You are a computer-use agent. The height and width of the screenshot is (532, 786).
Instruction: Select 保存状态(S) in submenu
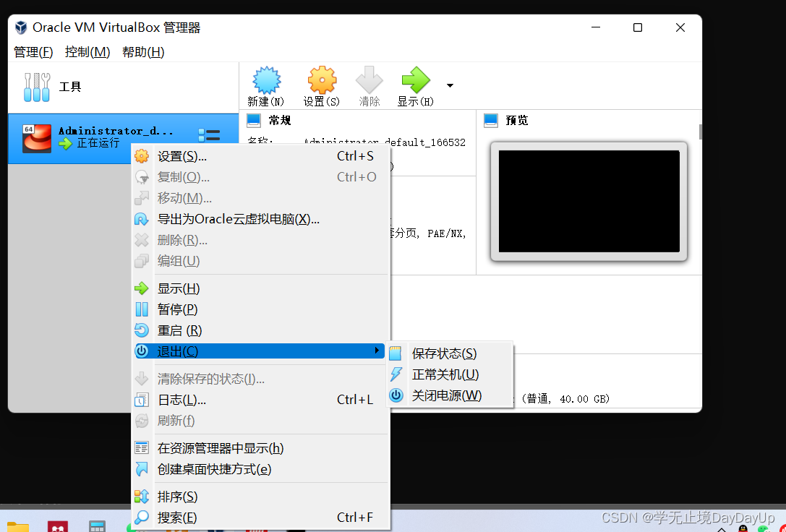click(x=450, y=353)
